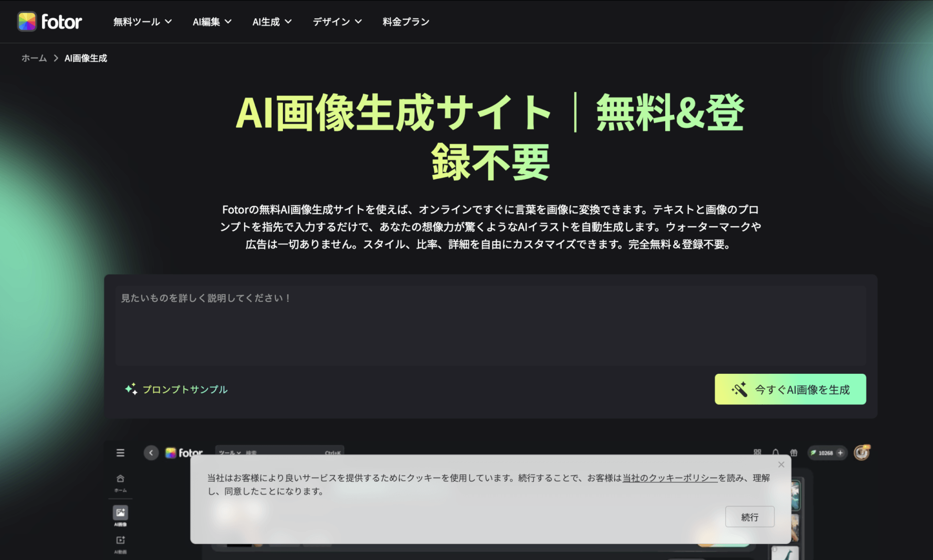The height and width of the screenshot is (560, 933).
Task: Click the AI動画 sidebar icon in preview
Action: click(120, 540)
